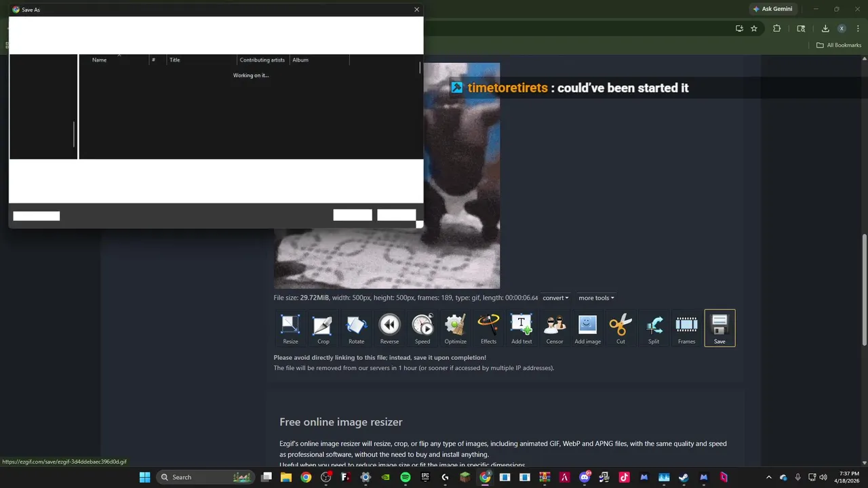The width and height of the screenshot is (868, 488).
Task: Open Chrome extensions puzzle icon
Action: point(777,28)
